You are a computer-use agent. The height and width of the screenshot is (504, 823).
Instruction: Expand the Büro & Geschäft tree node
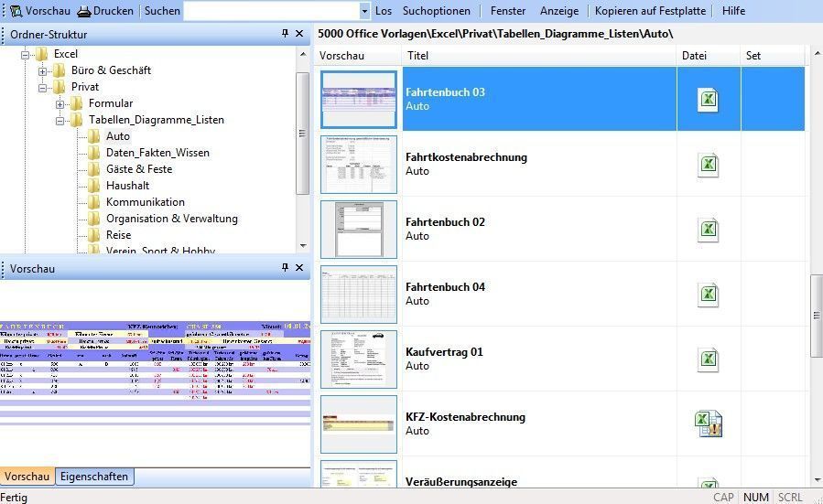[x=43, y=70]
